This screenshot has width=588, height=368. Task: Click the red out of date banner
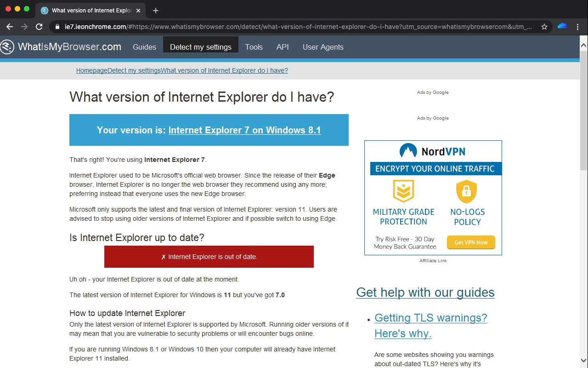click(209, 257)
